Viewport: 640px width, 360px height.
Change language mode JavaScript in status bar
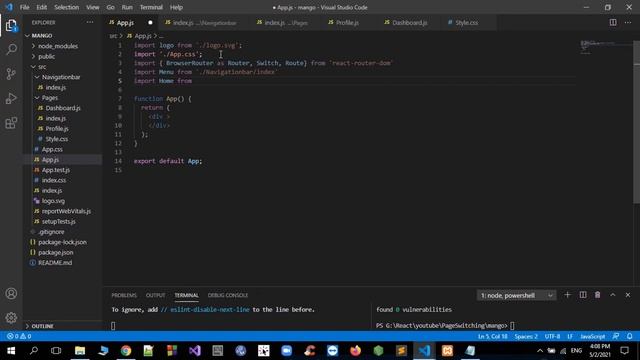(x=593, y=336)
